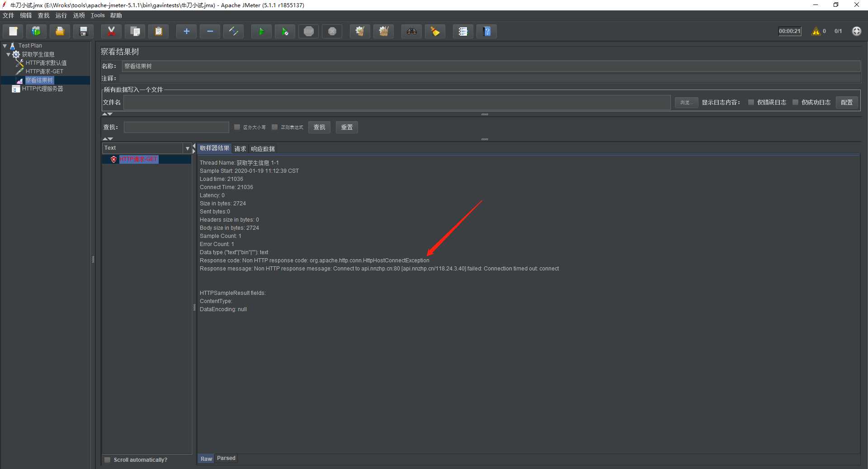This screenshot has width=868, height=469.
Task: Enable 仅成功日志 checkbox
Action: coord(795,102)
